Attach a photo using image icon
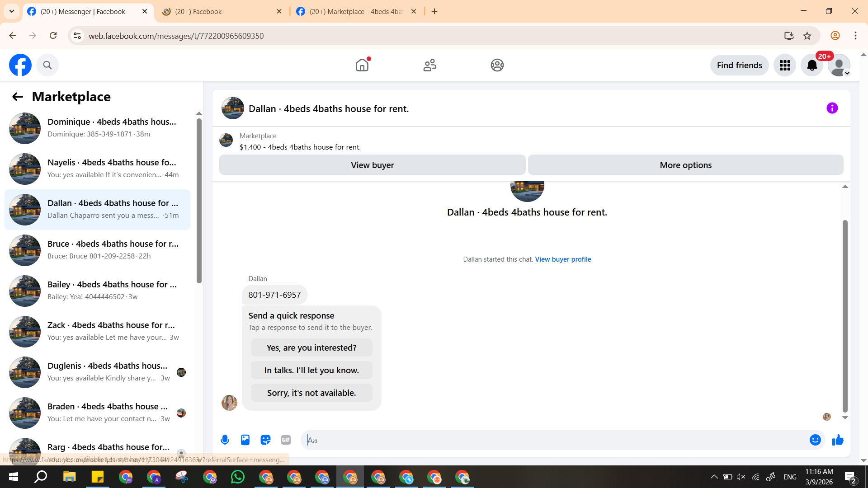Screen dimensions: 868x488 pos(245,440)
